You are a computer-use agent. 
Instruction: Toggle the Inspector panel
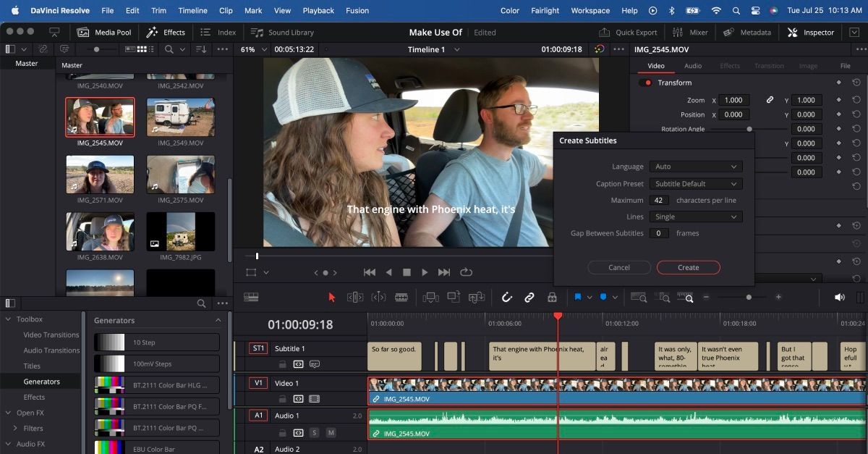tap(811, 32)
